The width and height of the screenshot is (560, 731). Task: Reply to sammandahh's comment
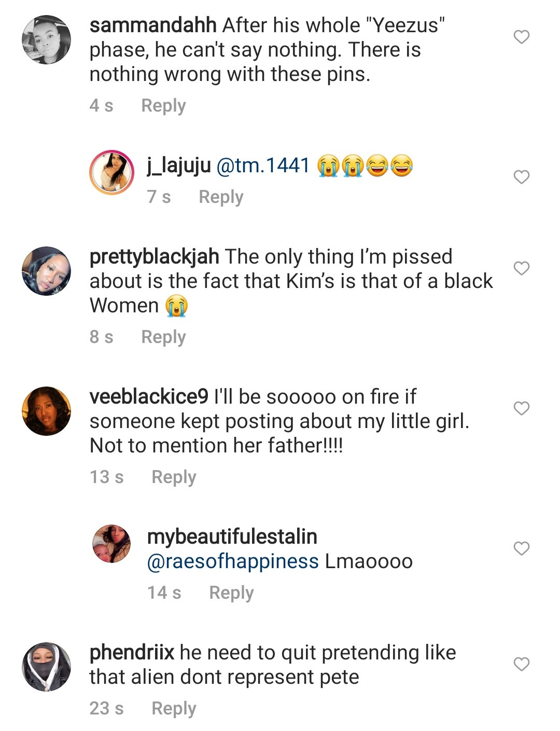pos(163,105)
